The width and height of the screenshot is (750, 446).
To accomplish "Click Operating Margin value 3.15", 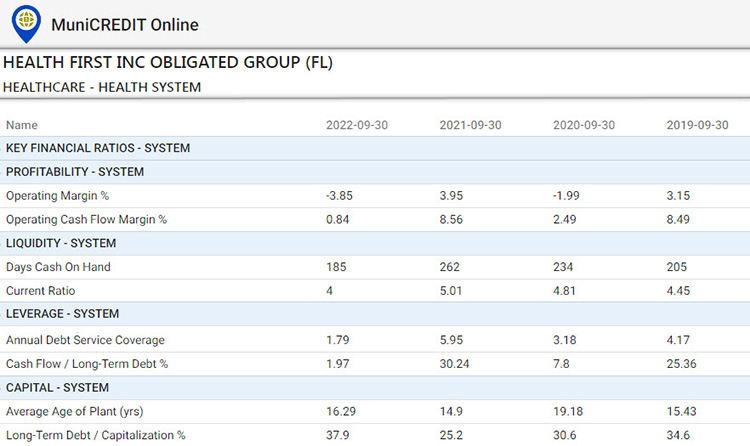I will [678, 196].
